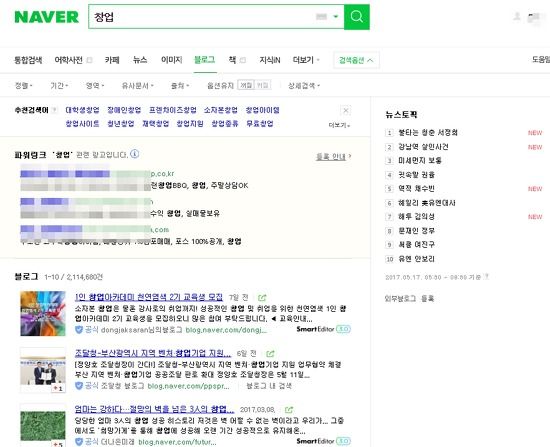Click official badge icon next to dongjaksaran blog

[x=79, y=330]
